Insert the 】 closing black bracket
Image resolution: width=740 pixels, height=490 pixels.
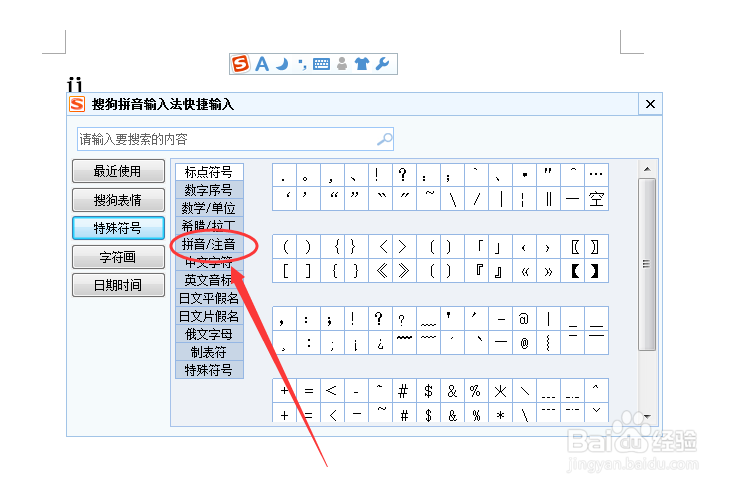point(595,271)
